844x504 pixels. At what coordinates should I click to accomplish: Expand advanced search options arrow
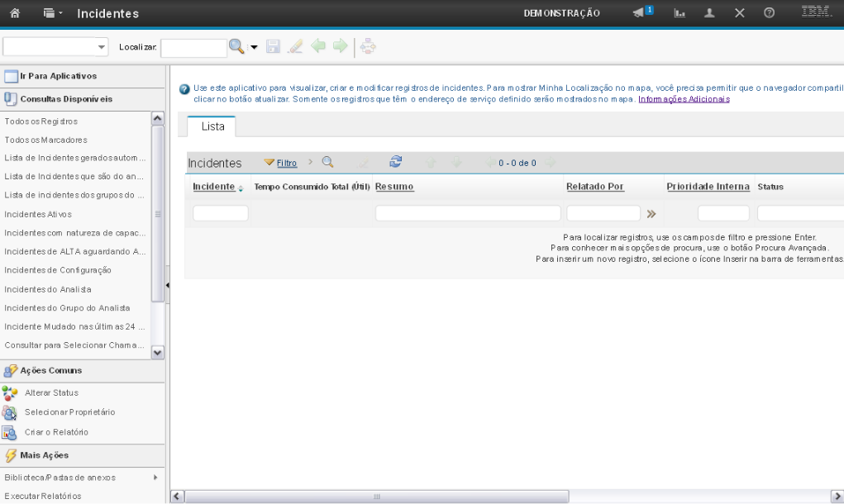[x=254, y=47]
